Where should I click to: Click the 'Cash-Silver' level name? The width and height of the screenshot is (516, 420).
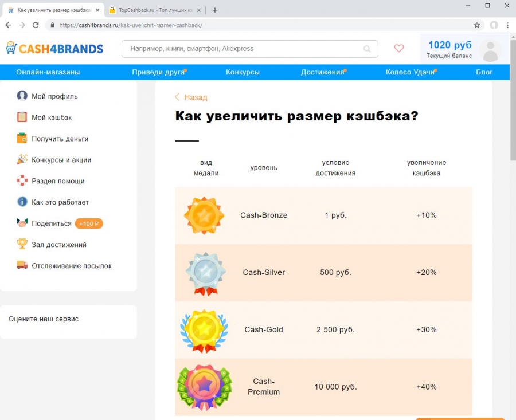coord(264,272)
